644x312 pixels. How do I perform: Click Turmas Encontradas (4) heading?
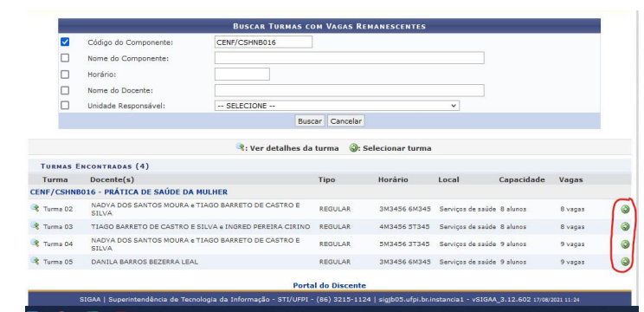(95, 166)
